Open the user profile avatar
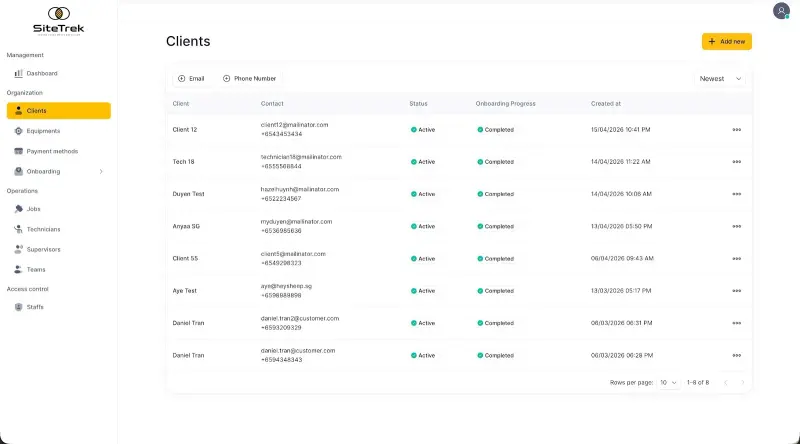The width and height of the screenshot is (800, 444). pyautogui.click(x=781, y=11)
